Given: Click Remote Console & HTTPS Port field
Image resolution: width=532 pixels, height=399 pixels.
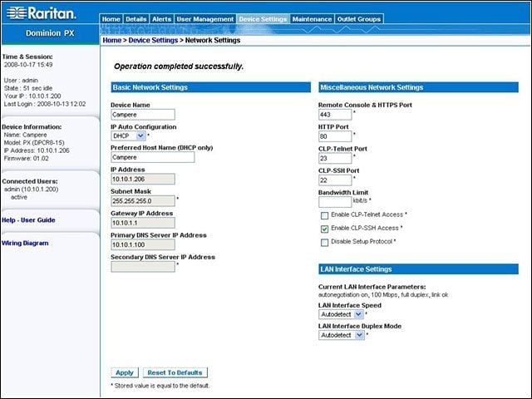Looking at the screenshot, I should coord(335,115).
